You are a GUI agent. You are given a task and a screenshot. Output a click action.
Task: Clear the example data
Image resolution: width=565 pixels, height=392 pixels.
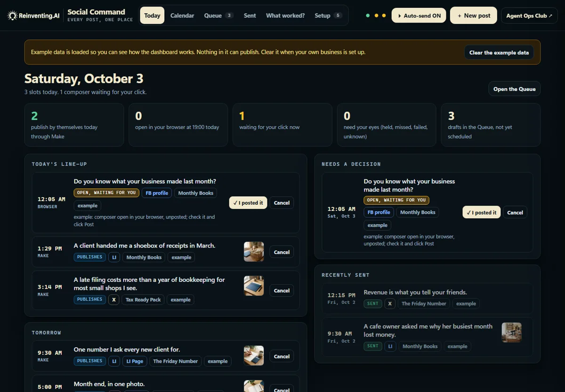pos(499,52)
